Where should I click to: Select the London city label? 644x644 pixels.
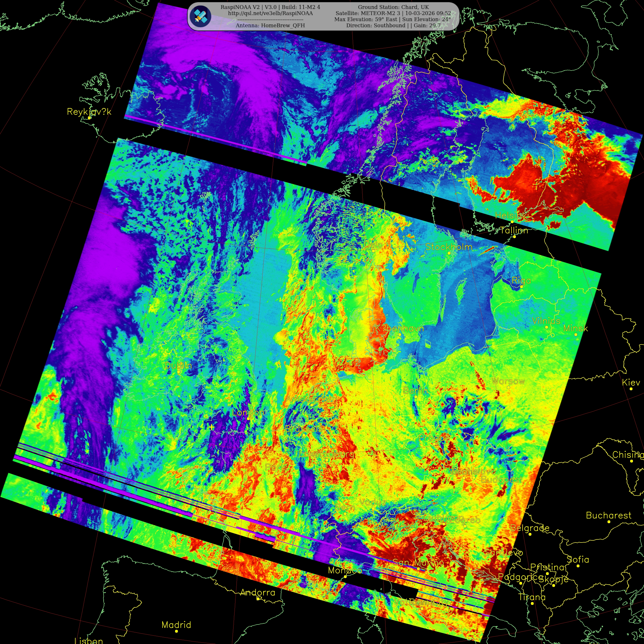[248, 412]
